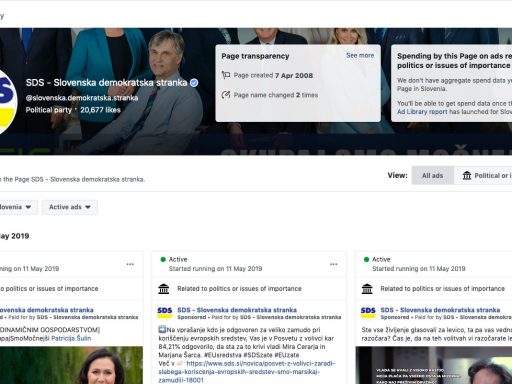Click the verified badge next to SDS page name
This screenshot has width=512, height=384.
(194, 83)
